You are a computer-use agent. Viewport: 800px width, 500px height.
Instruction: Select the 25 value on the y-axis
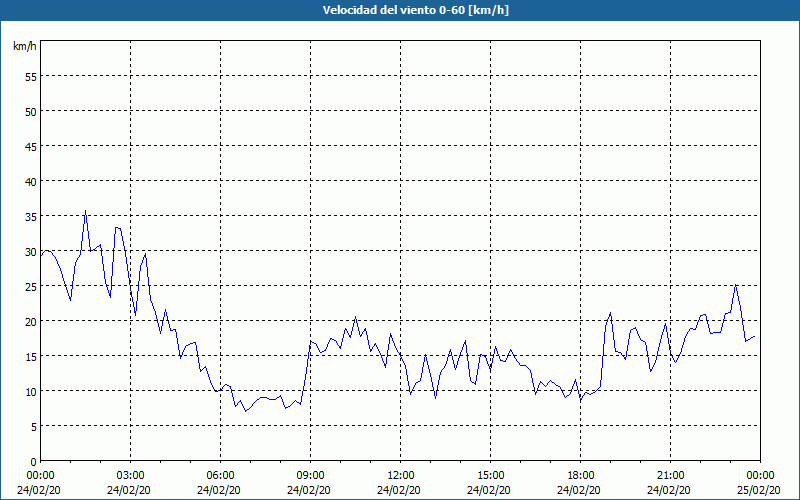point(31,287)
